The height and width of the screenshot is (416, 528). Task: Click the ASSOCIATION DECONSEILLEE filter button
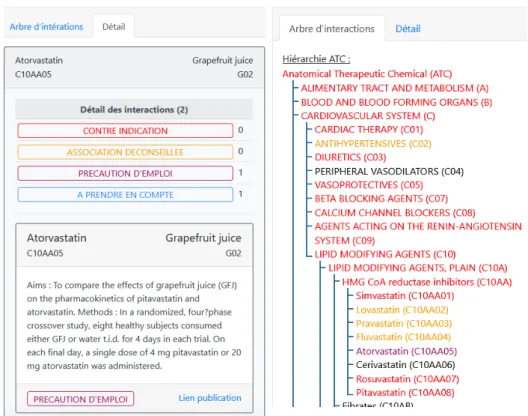tap(125, 152)
